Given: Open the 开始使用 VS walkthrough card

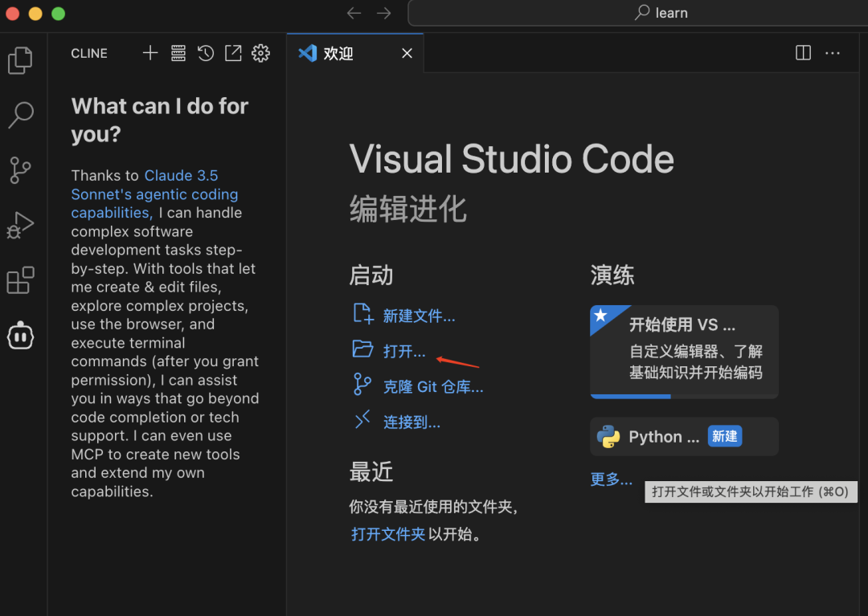Looking at the screenshot, I should click(x=684, y=351).
